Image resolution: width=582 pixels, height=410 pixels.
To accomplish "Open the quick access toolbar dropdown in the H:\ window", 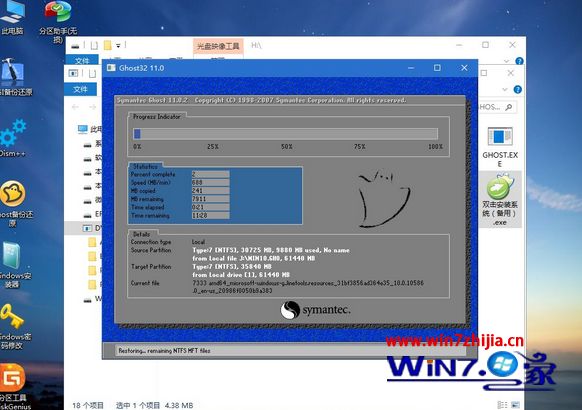I will point(118,46).
